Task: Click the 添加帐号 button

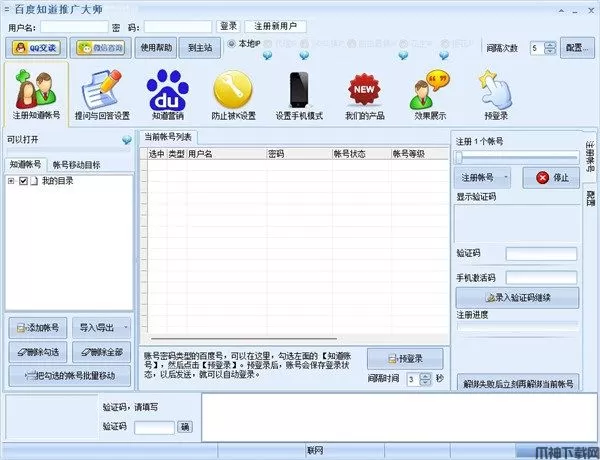Action: [38, 328]
